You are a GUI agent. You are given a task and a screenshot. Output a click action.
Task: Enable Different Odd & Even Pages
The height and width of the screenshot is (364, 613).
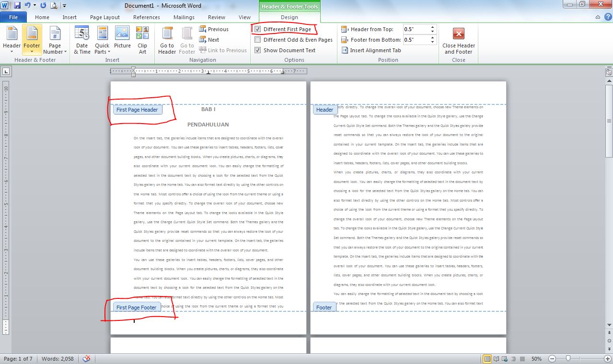[257, 40]
